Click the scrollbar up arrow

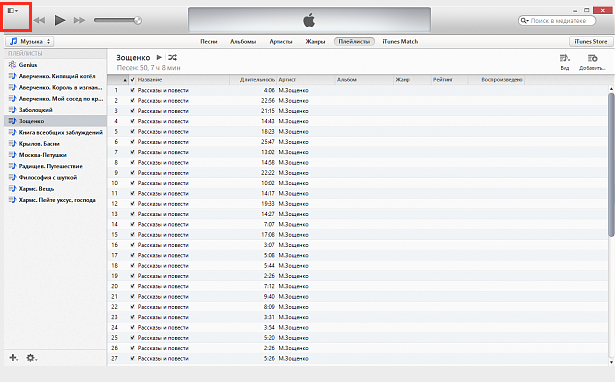[611, 89]
